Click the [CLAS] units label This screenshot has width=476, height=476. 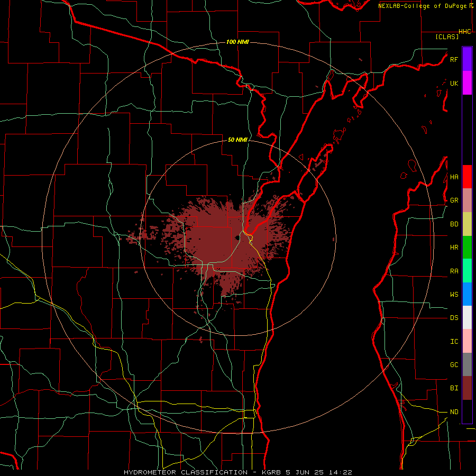tap(447, 36)
